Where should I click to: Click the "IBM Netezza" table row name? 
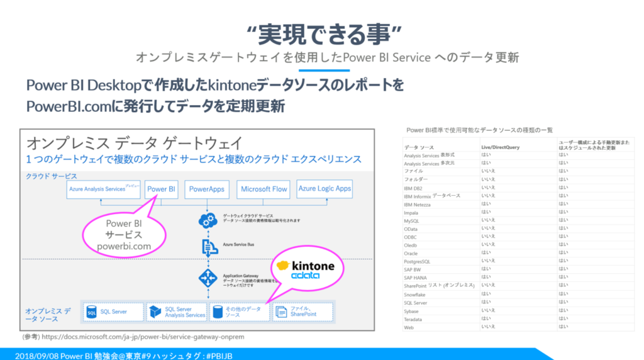coord(418,205)
